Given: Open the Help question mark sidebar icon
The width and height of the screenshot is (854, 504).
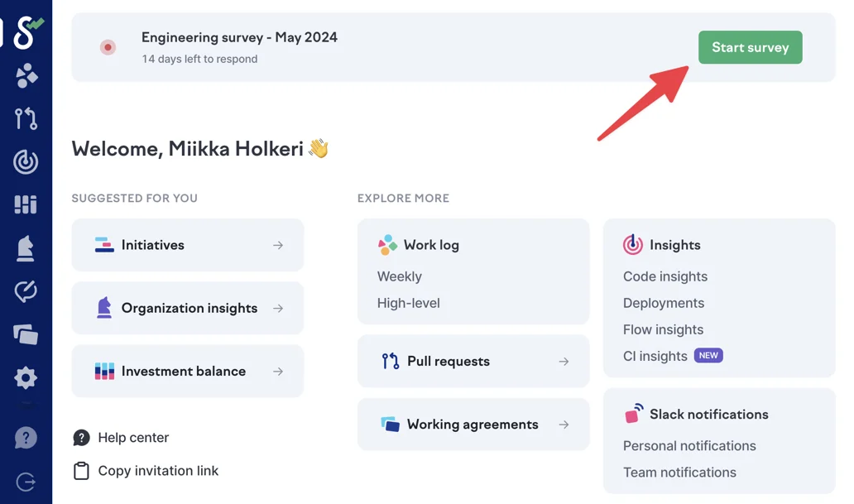Looking at the screenshot, I should tap(26, 437).
